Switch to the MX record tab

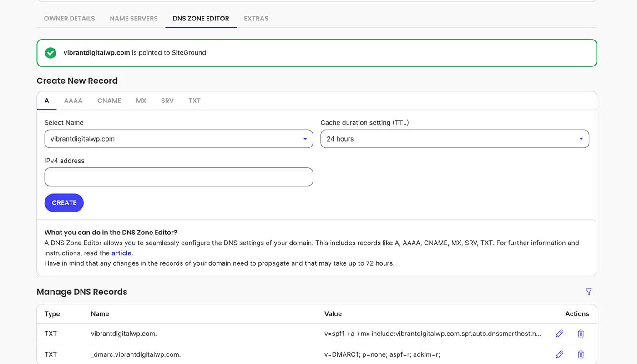click(141, 101)
